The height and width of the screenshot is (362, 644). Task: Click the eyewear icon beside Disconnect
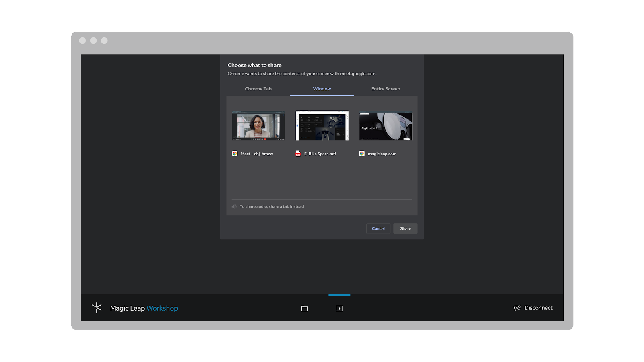click(518, 308)
